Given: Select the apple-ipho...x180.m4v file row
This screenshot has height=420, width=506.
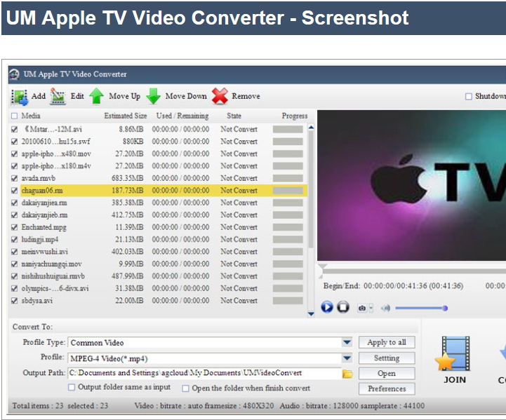Looking at the screenshot, I should point(159,166).
